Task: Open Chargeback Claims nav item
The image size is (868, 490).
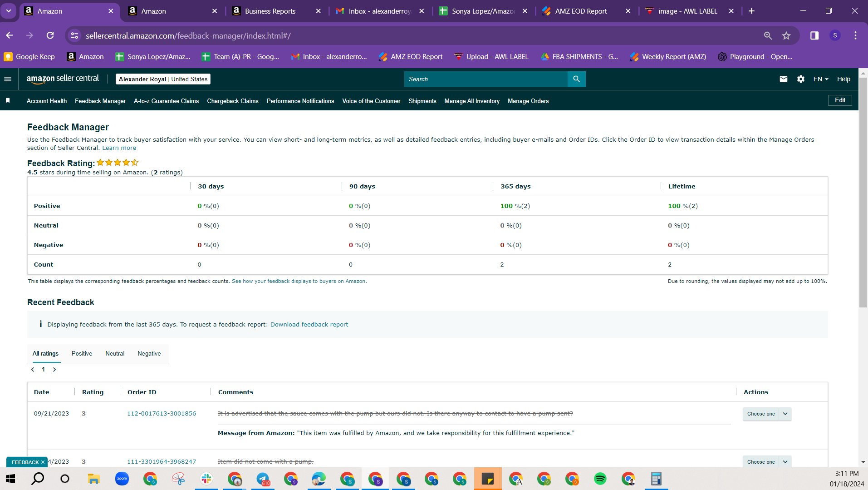Action: [233, 101]
